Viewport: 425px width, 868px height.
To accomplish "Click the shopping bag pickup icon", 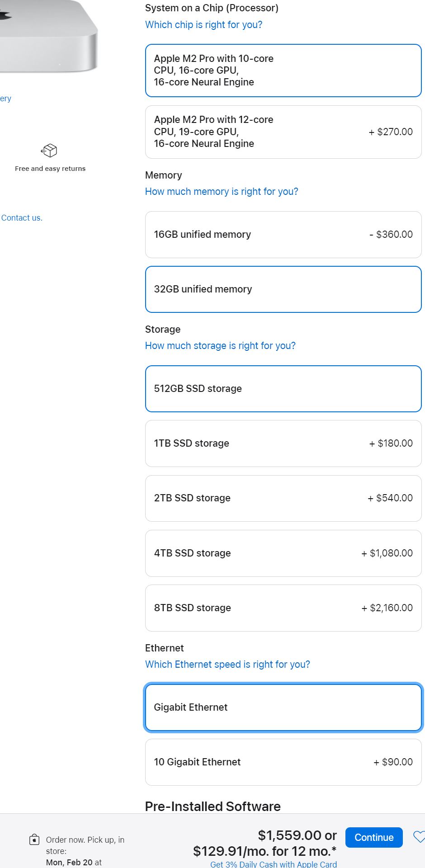I will [x=34, y=840].
